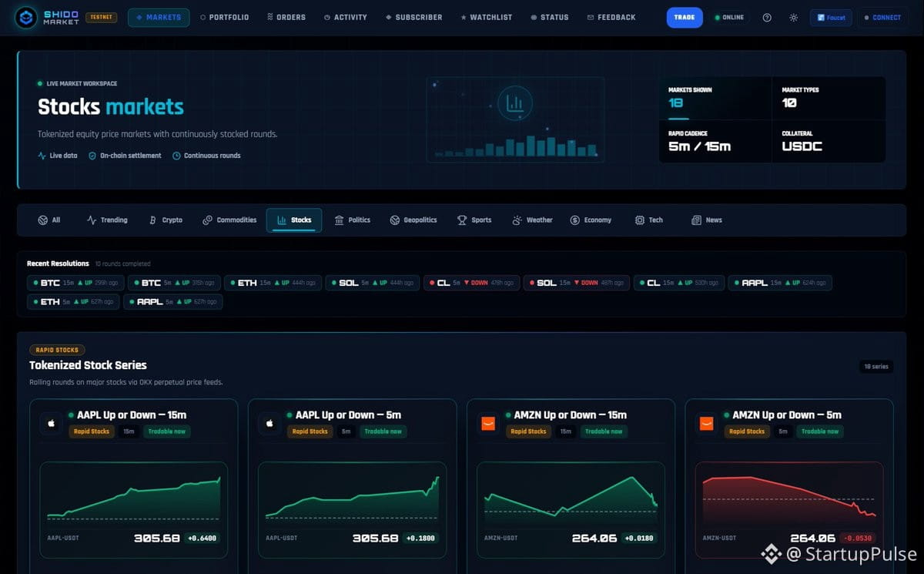The image size is (924, 574).
Task: Select the Geopolitics category tab
Action: [413, 220]
